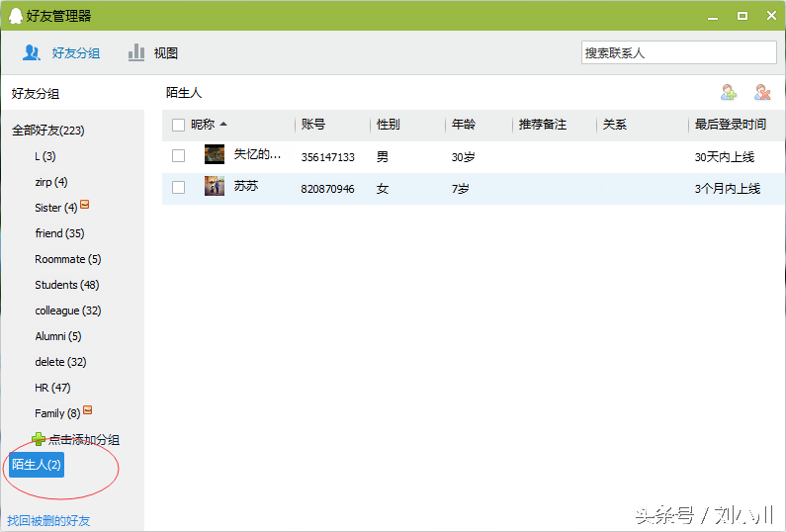This screenshot has height=532, width=786.
Task: Click the 找回被删的好友 link
Action: pyautogui.click(x=48, y=520)
